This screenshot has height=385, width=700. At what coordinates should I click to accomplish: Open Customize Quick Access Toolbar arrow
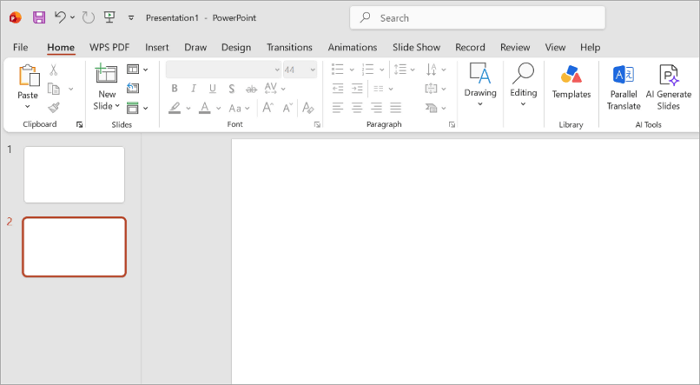click(131, 18)
